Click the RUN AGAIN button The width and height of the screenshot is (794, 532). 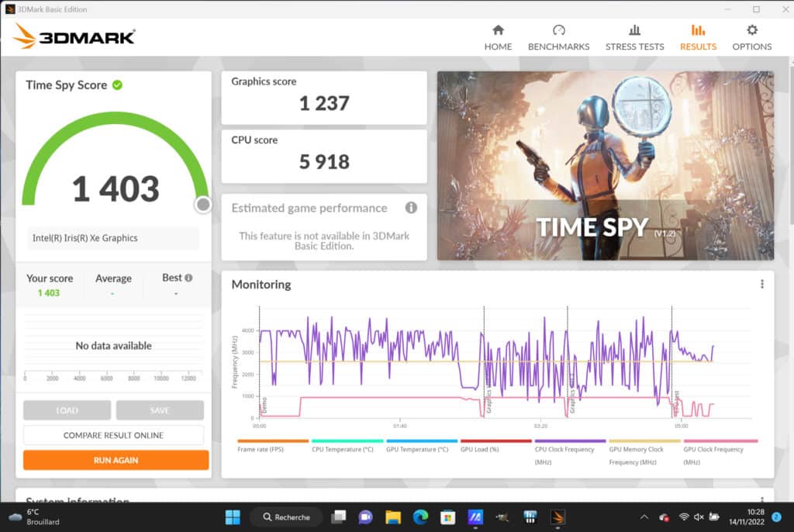116,460
